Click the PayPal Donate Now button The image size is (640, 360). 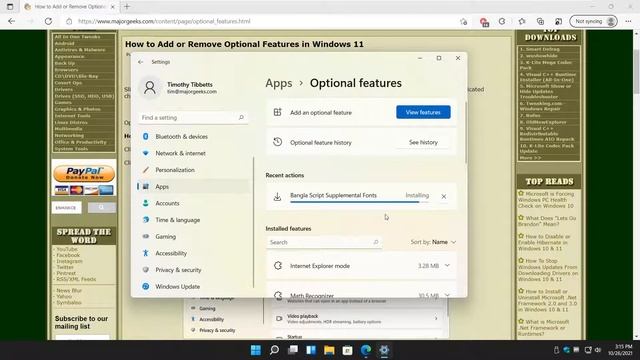click(84, 173)
